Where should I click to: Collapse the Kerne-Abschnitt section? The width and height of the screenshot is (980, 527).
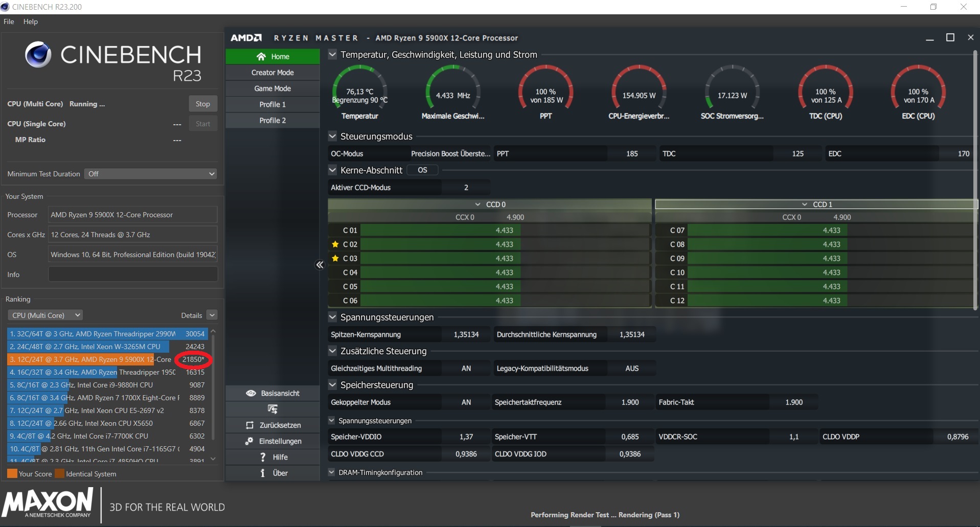tap(332, 170)
